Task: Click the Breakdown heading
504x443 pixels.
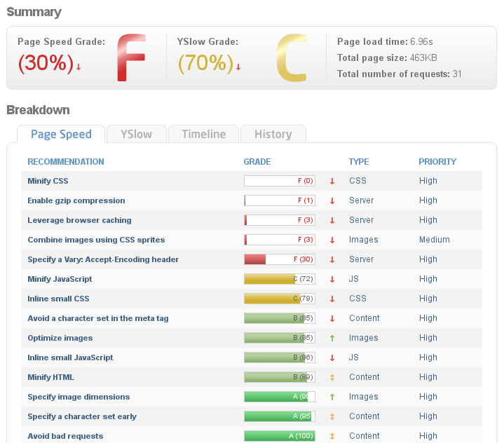Action: coord(38,110)
